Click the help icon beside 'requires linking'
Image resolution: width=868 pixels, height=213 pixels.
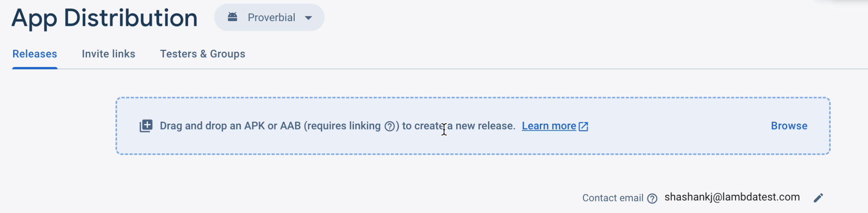coord(390,126)
